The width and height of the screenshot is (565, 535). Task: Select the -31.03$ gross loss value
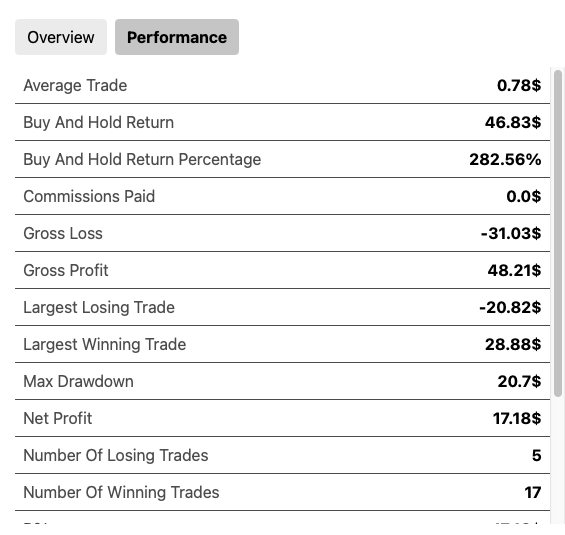coord(511,233)
